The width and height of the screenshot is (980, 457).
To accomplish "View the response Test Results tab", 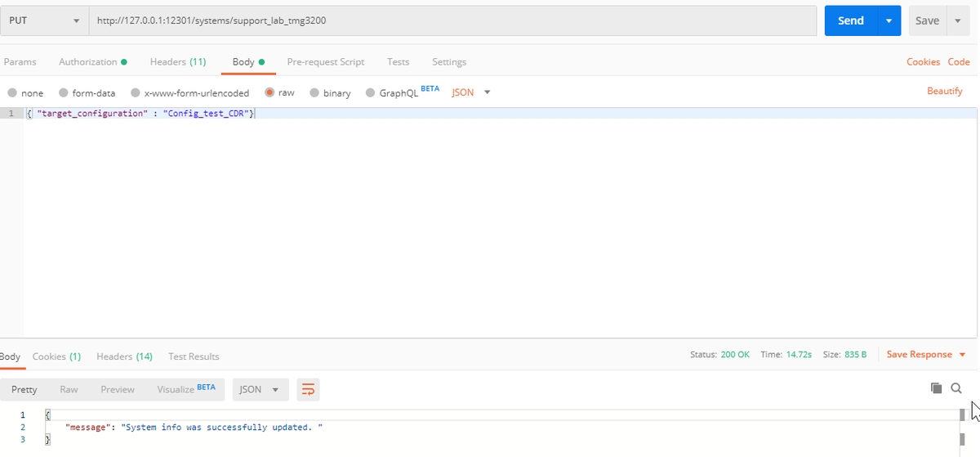I will [194, 356].
